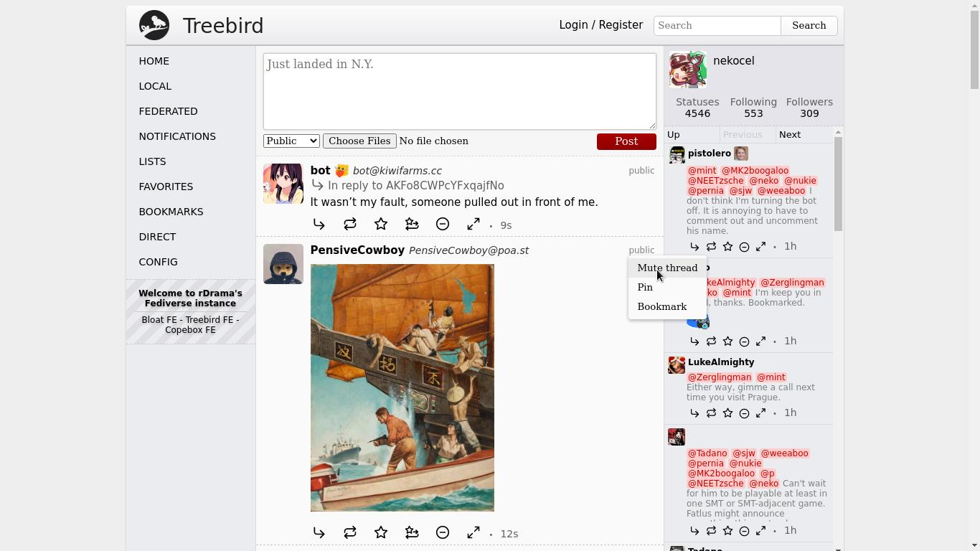Favorite the SMT game sidebar post
Image resolution: width=980 pixels, height=551 pixels.
[727, 531]
